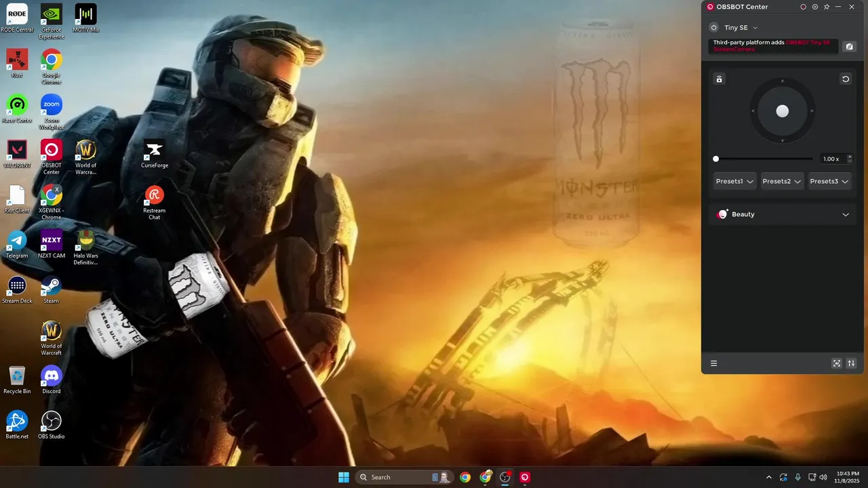
Task: Select the Google Chrome desktop shortcut
Action: coord(52,66)
